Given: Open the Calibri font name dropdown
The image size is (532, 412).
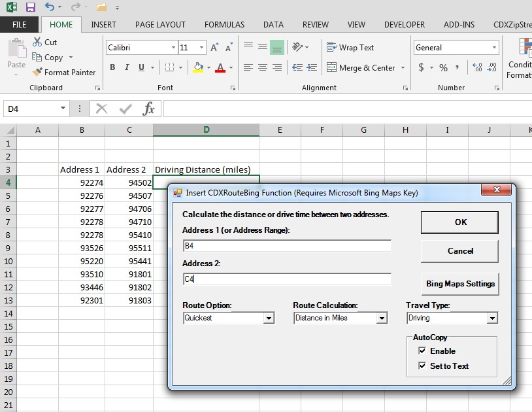Looking at the screenshot, I should pyautogui.click(x=173, y=48).
